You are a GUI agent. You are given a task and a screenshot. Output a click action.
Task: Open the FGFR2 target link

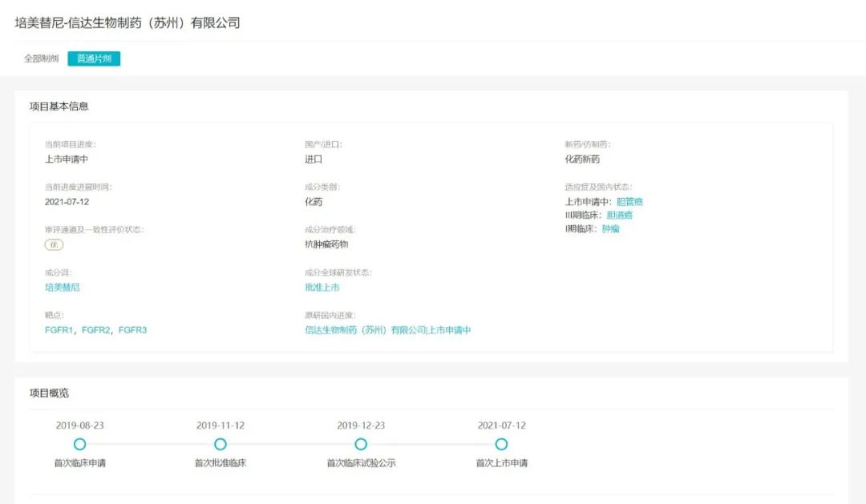[95, 330]
